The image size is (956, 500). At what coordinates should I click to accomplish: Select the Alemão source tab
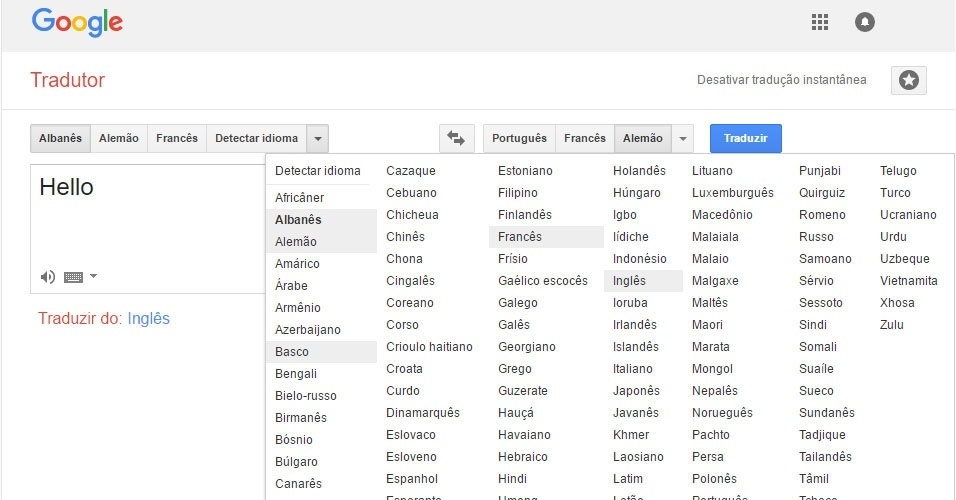pos(119,138)
